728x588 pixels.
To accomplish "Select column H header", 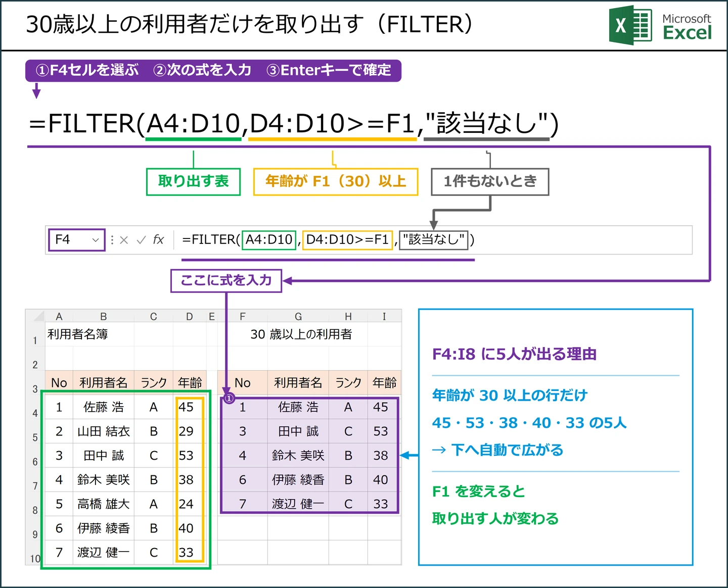I will tap(348, 316).
